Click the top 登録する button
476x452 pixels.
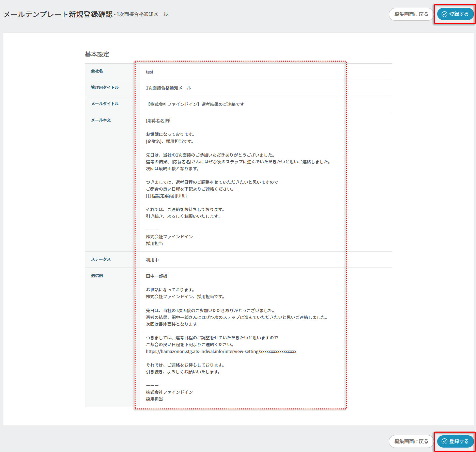tap(455, 14)
